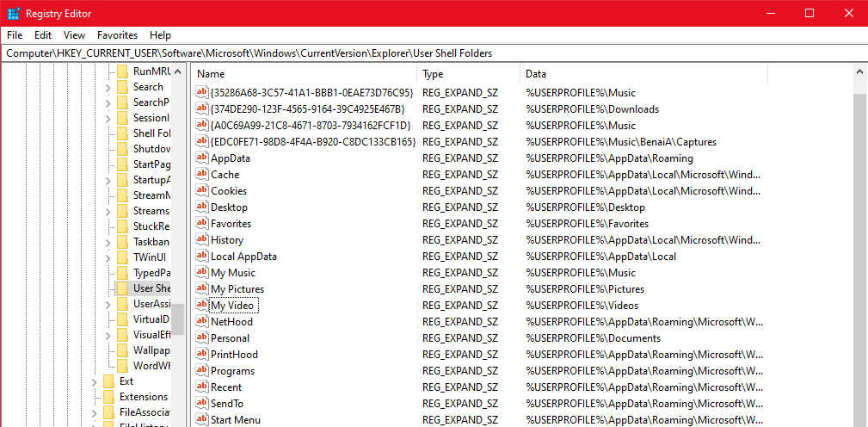The image size is (868, 427).
Task: Click the %USERPROFILE%\AppData\Roaming data cell
Action: coord(609,158)
